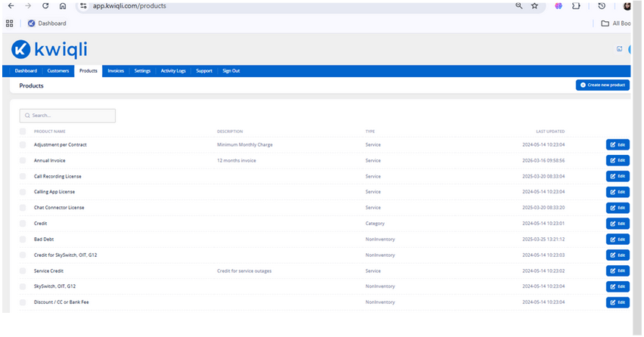Bookmark this page with the star icon
The width and height of the screenshot is (644, 337).
pos(534,6)
